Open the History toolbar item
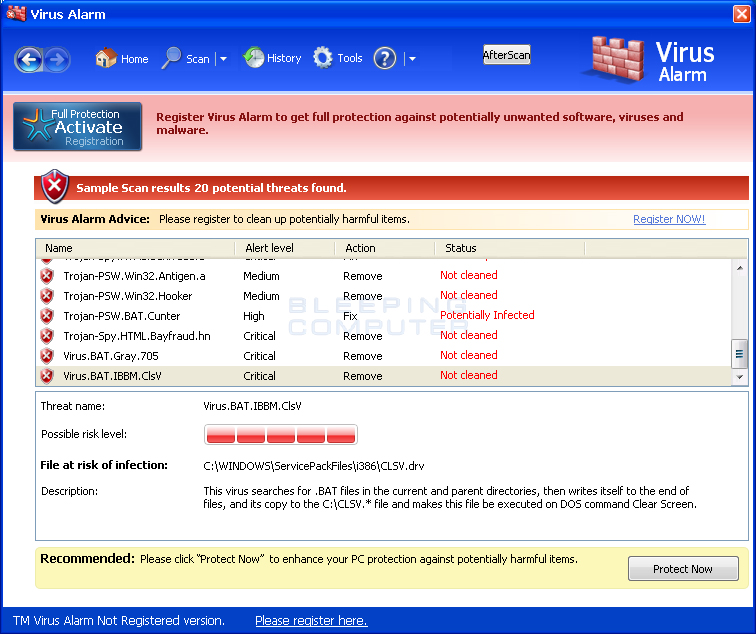The image size is (756, 634). pyautogui.click(x=272, y=58)
